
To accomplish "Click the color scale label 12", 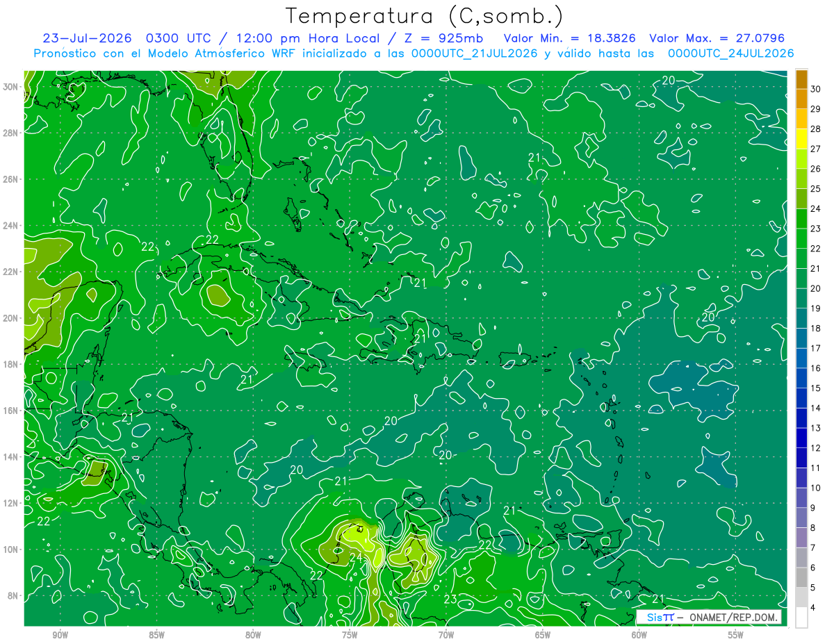I will 815,448.
